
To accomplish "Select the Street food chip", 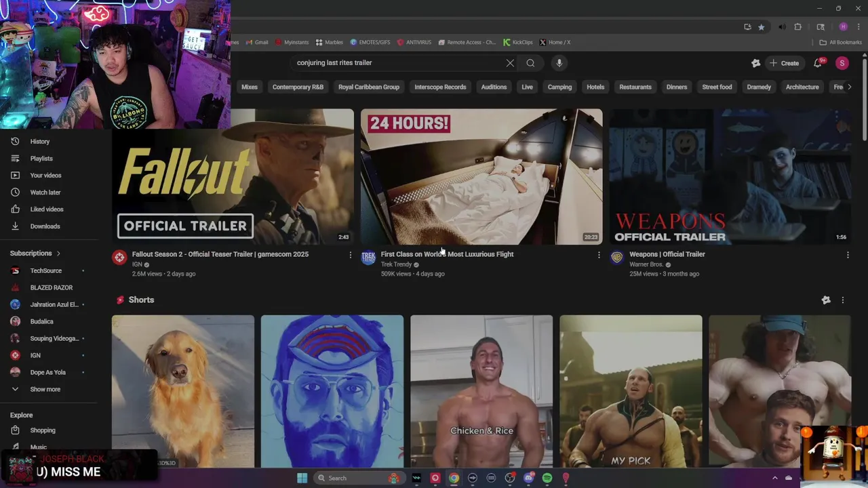I will (717, 87).
